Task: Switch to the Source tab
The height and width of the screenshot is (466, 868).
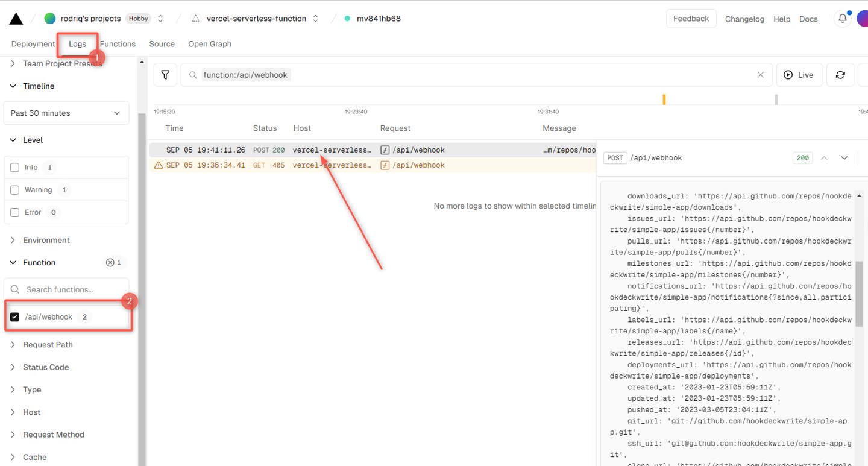Action: (162, 44)
